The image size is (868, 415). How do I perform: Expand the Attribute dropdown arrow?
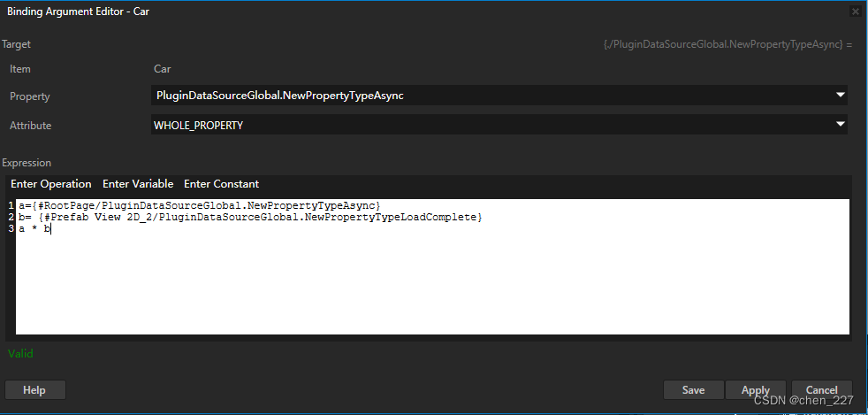pos(841,125)
